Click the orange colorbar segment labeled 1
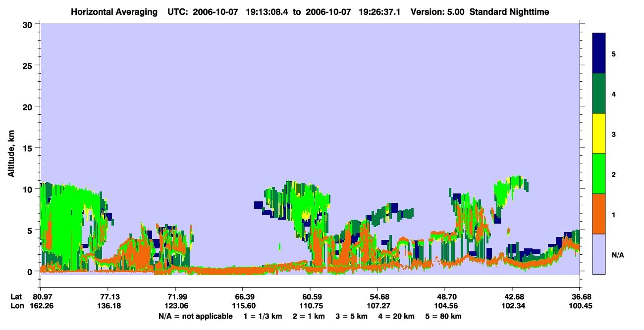This screenshot has width=644, height=330. coord(599,214)
